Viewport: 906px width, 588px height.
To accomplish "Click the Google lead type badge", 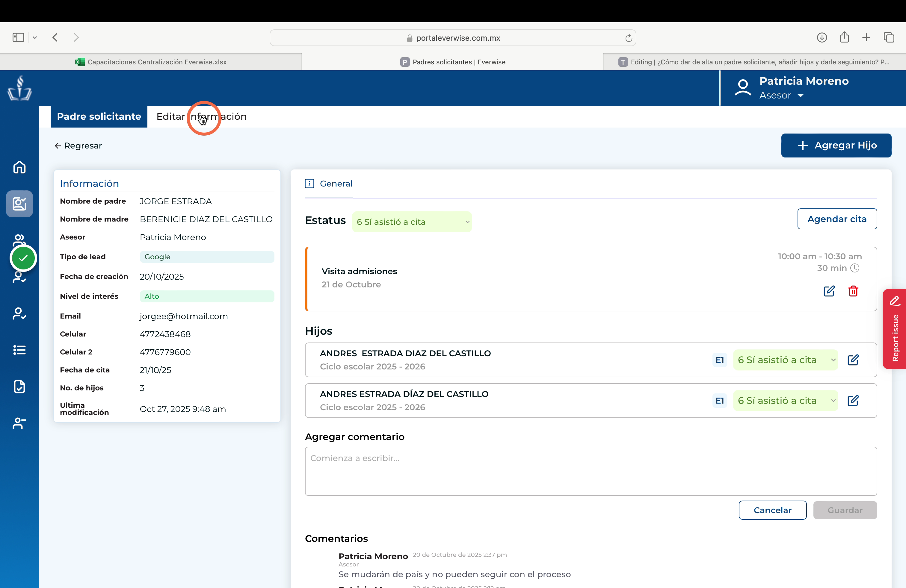I will tap(207, 257).
